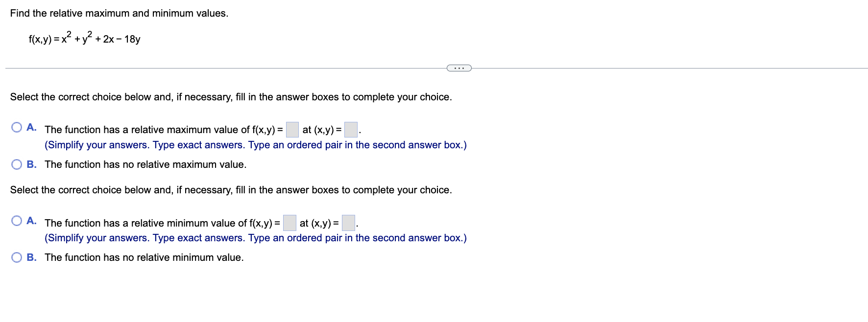Click the first 'Select the correct choice below' prompt
Screen dimensions: 868x322
[x=231, y=97]
